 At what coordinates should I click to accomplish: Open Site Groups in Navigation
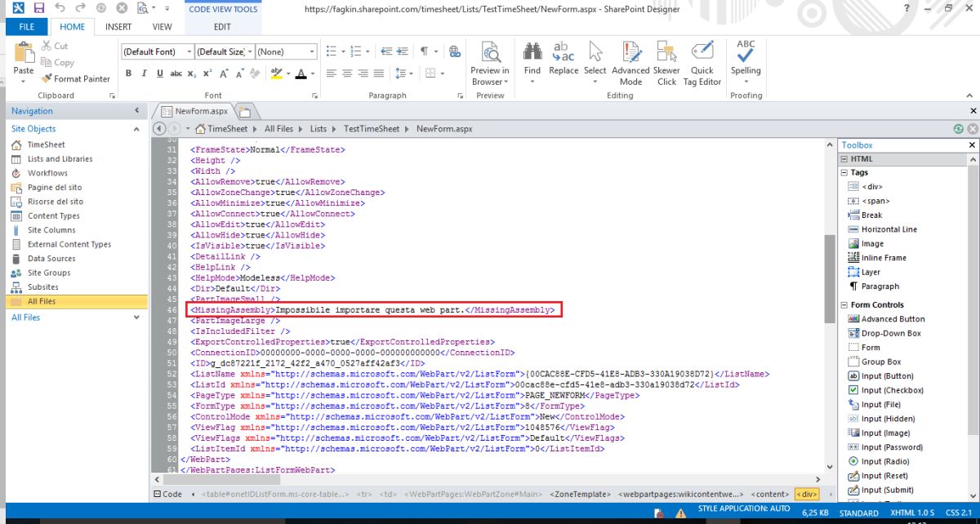(x=49, y=273)
